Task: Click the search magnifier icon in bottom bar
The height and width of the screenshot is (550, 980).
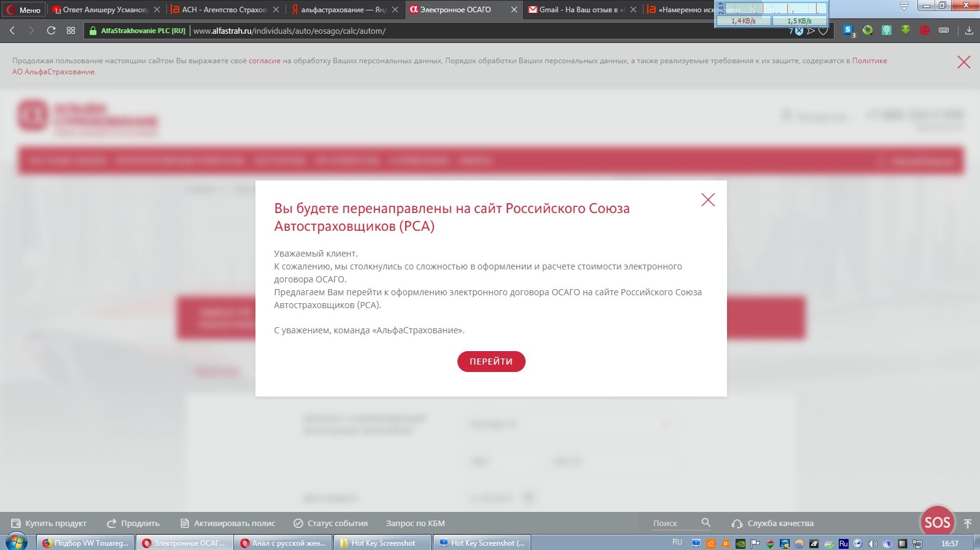Action: 706,522
